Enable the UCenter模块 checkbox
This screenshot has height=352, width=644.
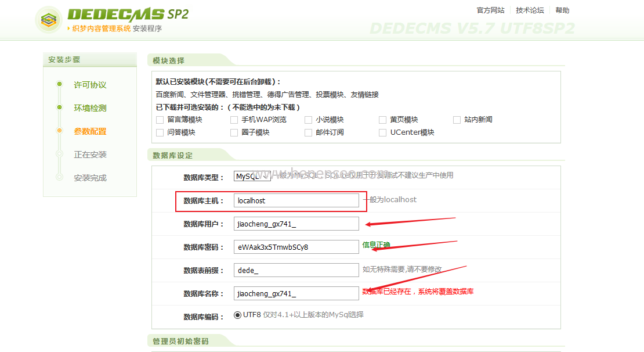click(382, 132)
